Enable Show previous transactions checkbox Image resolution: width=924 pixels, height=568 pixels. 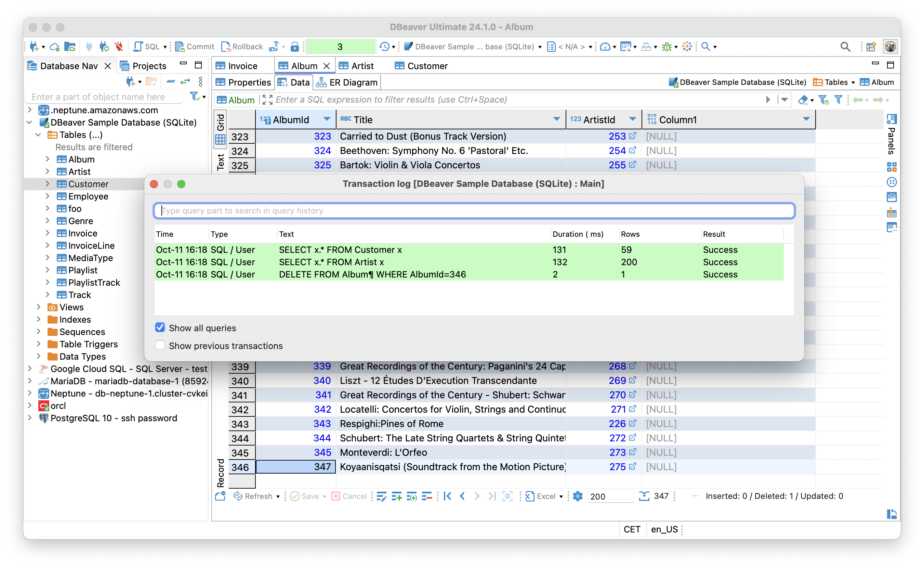pos(160,345)
